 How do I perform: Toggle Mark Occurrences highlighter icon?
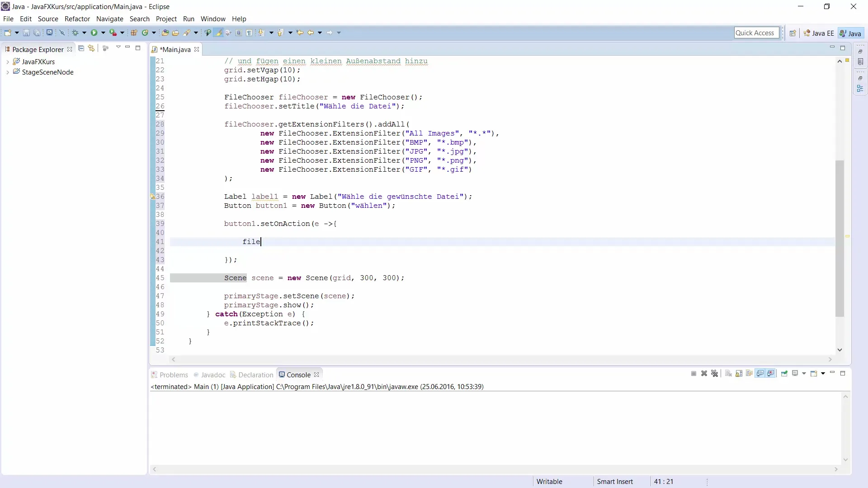[x=218, y=33]
